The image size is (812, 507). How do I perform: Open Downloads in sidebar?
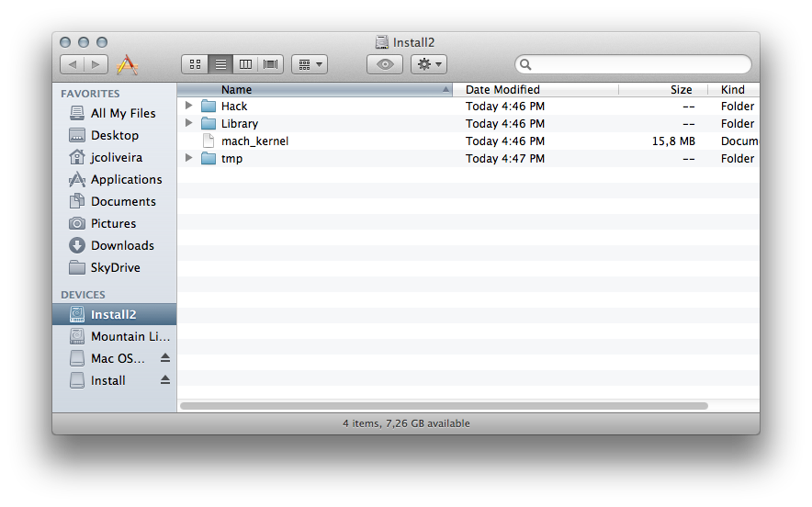(x=115, y=245)
